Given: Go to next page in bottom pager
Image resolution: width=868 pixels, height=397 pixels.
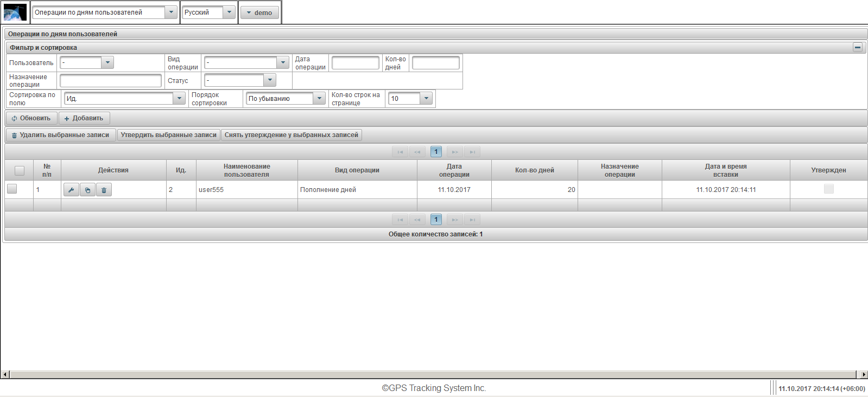Looking at the screenshot, I should click(455, 220).
